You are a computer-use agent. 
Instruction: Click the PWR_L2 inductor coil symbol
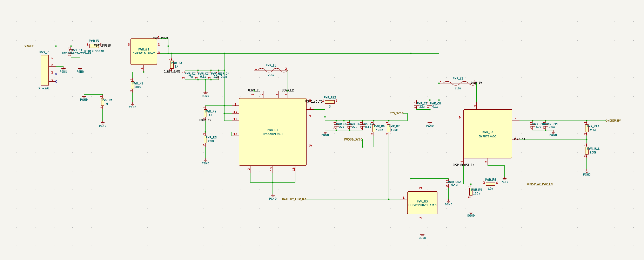tap(458, 83)
